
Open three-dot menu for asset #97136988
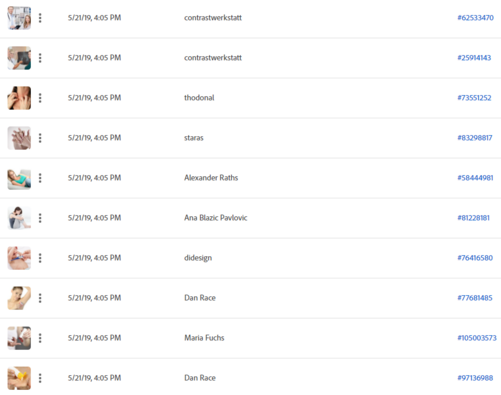point(40,378)
